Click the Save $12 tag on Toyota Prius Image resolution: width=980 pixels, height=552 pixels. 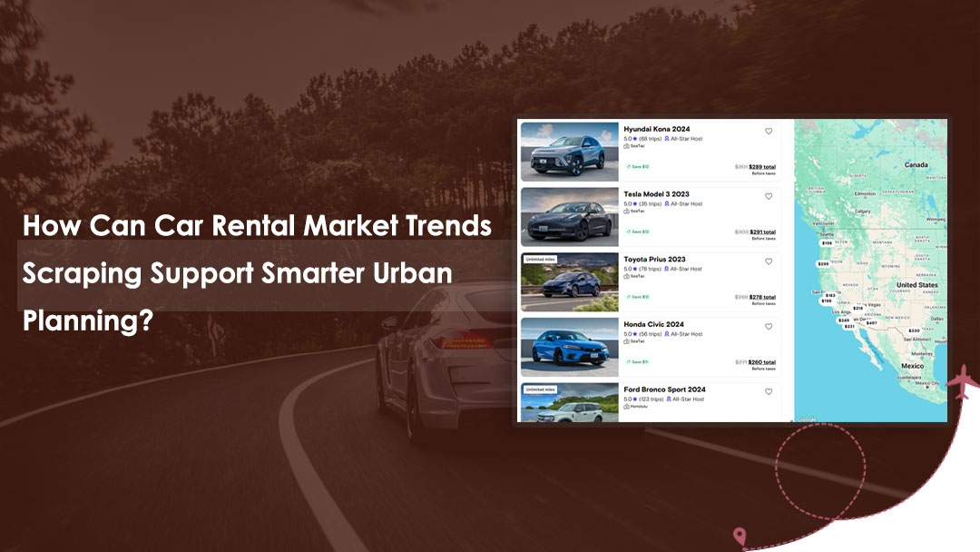[x=637, y=297]
